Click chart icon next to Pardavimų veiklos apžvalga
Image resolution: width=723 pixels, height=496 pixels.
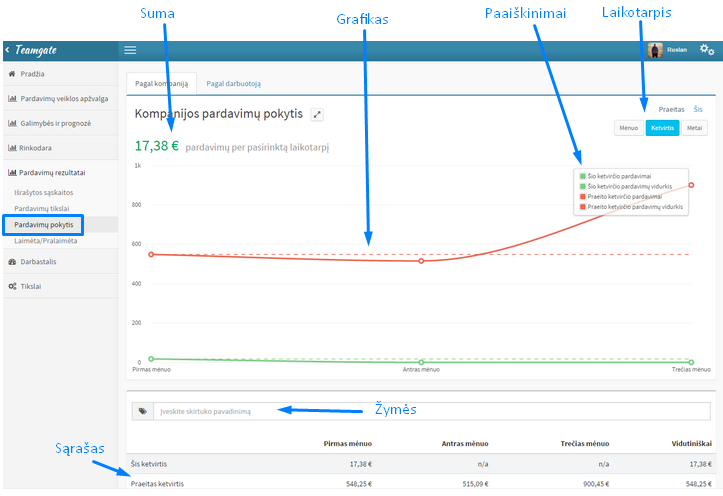coord(12,99)
